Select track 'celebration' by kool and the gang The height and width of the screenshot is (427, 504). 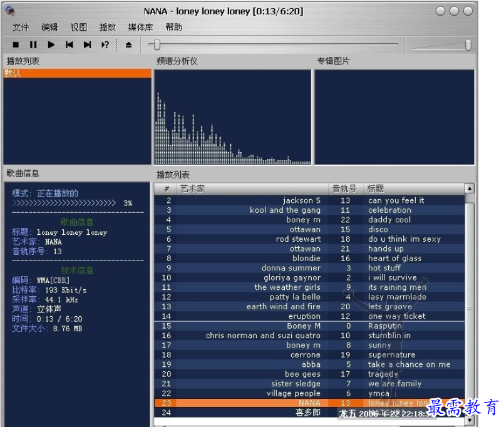309,210
